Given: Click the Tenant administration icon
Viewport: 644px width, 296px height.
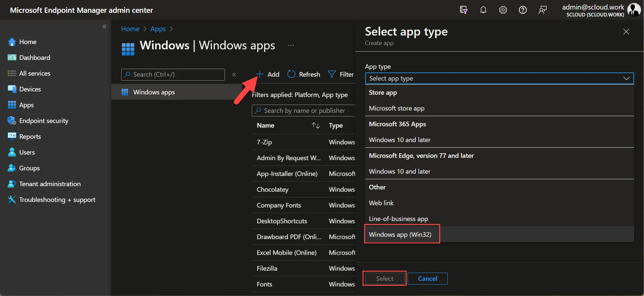Looking at the screenshot, I should [x=12, y=184].
